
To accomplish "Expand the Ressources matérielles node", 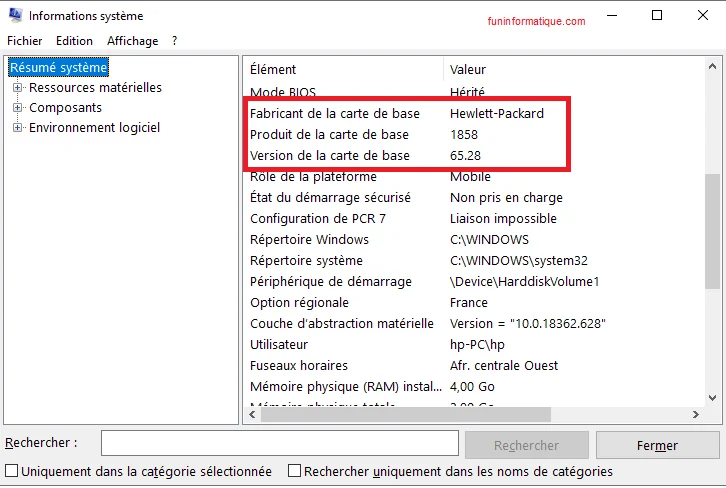I will pyautogui.click(x=17, y=88).
